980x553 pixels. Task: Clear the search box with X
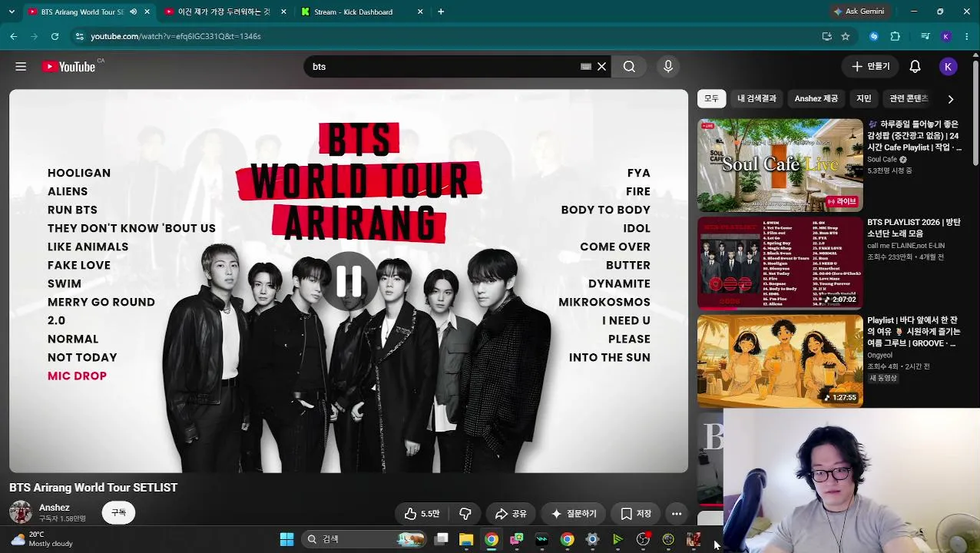point(601,67)
